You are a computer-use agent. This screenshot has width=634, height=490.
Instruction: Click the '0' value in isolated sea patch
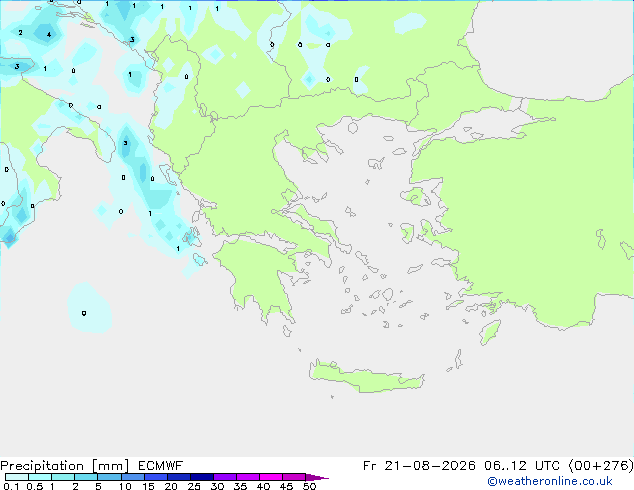pyautogui.click(x=84, y=313)
